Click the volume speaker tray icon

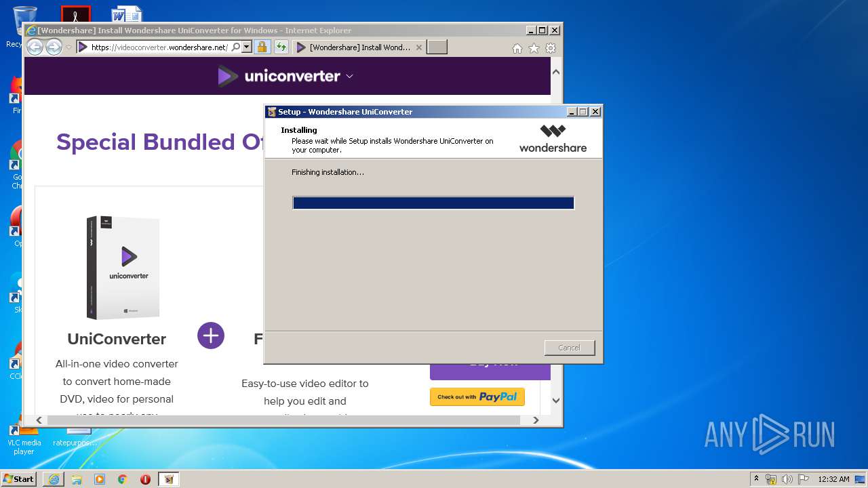tap(787, 479)
